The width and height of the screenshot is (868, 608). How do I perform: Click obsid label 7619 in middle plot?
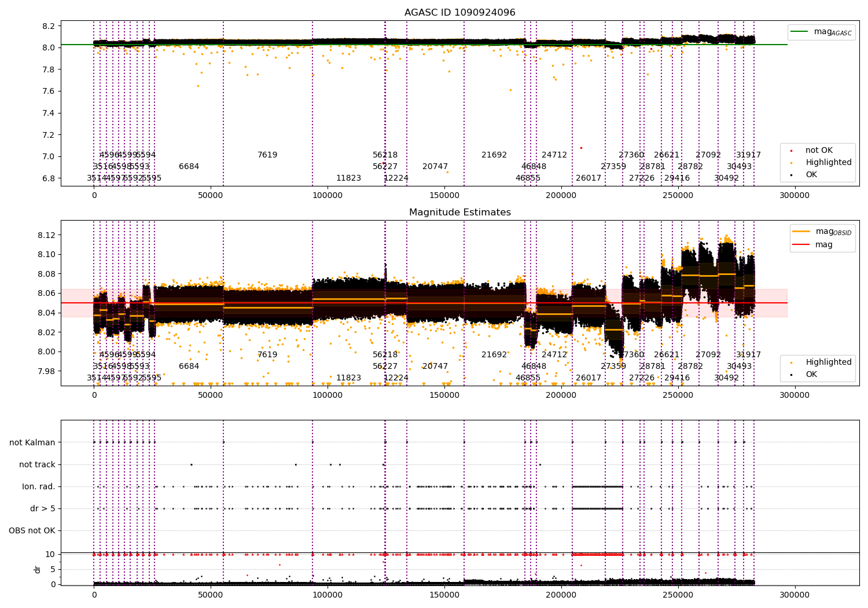click(x=267, y=355)
